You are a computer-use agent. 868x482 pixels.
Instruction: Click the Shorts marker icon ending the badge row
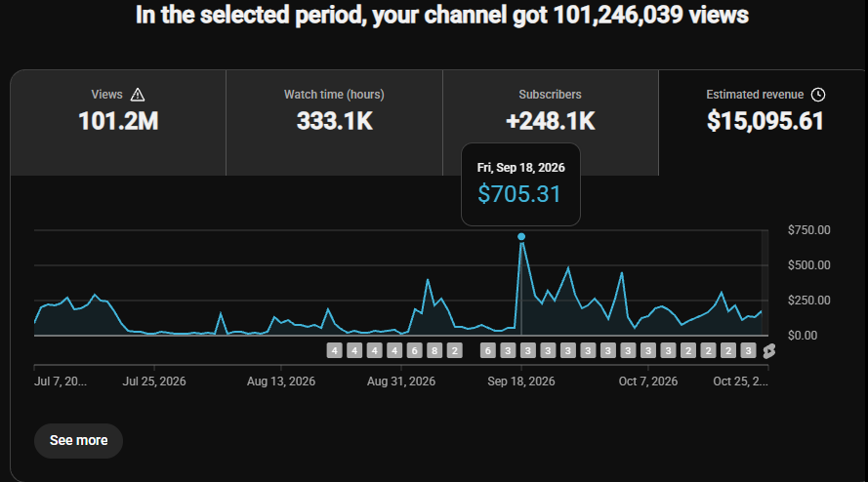click(769, 351)
